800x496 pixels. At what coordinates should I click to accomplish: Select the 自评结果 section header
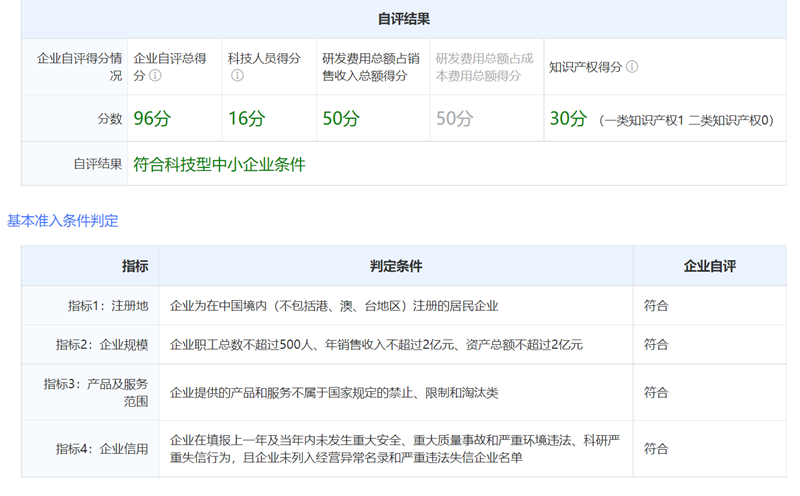404,19
